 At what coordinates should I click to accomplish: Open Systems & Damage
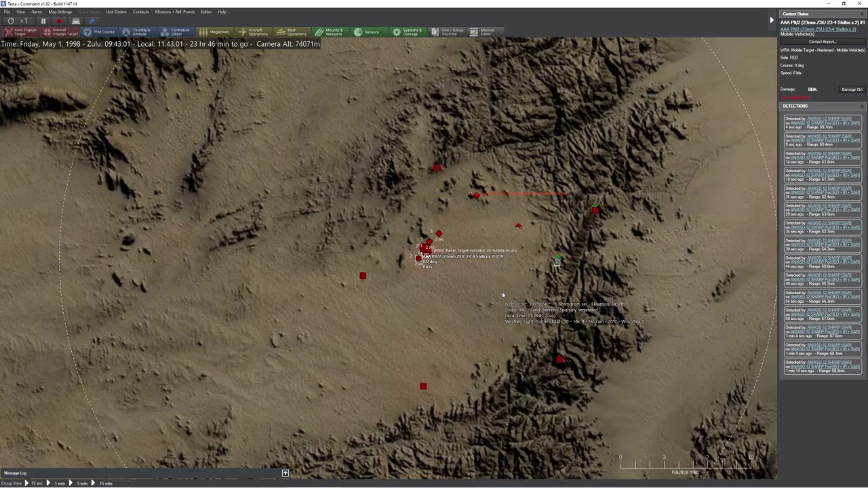click(408, 32)
